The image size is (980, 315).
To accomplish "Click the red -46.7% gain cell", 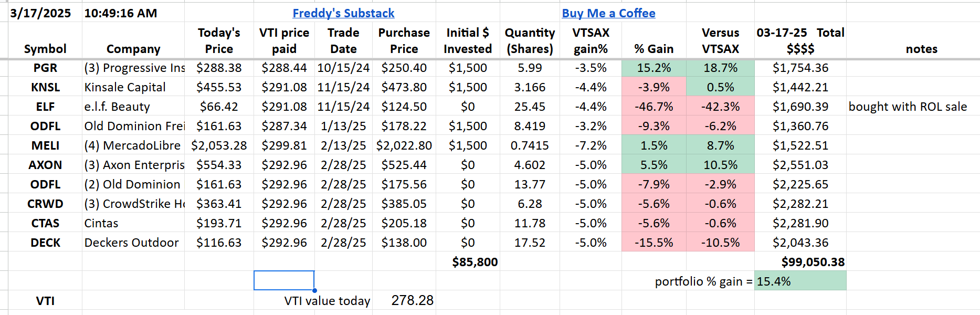I will click(x=654, y=107).
